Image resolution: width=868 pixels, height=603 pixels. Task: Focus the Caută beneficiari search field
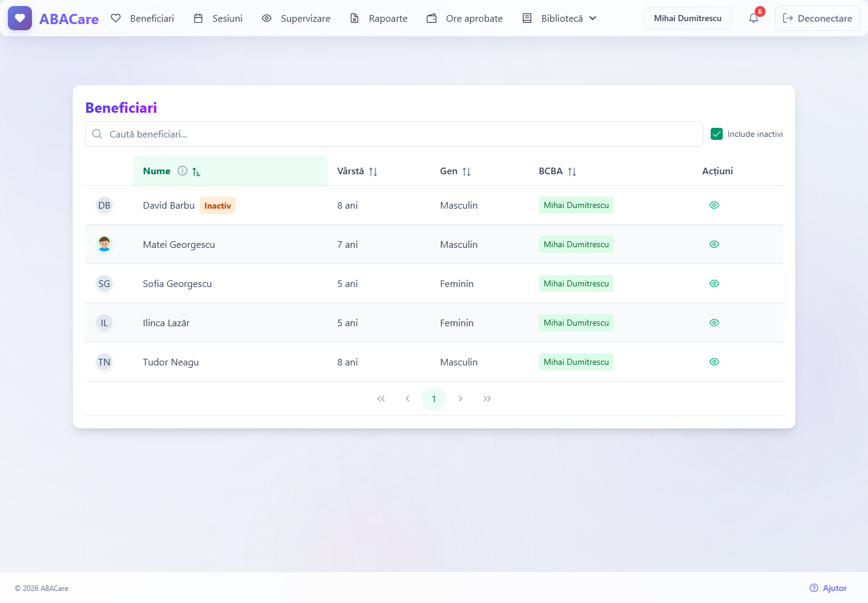click(394, 134)
